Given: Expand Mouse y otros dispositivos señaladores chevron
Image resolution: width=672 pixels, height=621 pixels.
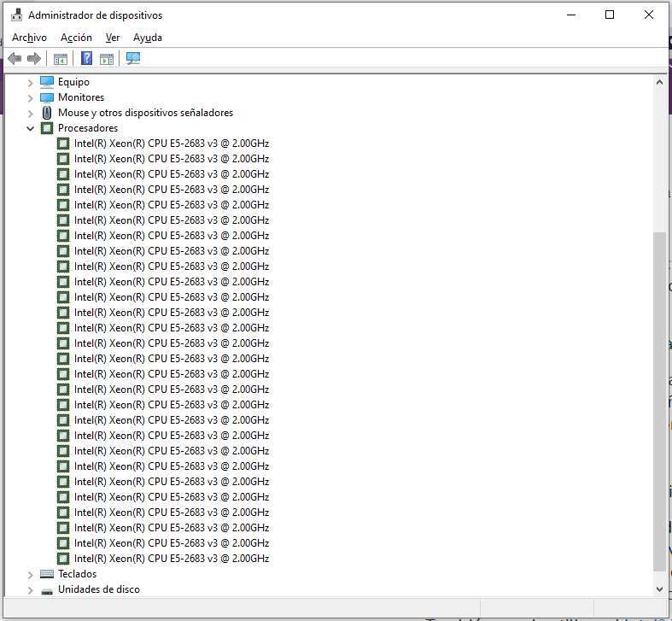Looking at the screenshot, I should [x=30, y=114].
